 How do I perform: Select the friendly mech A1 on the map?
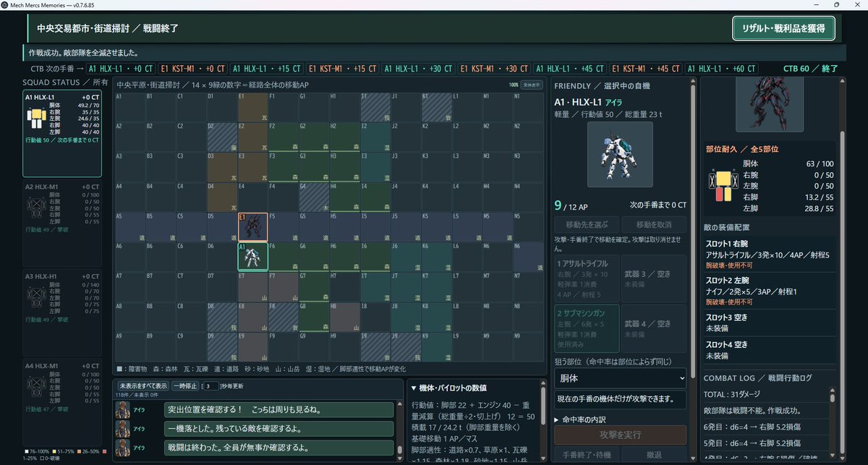point(253,256)
